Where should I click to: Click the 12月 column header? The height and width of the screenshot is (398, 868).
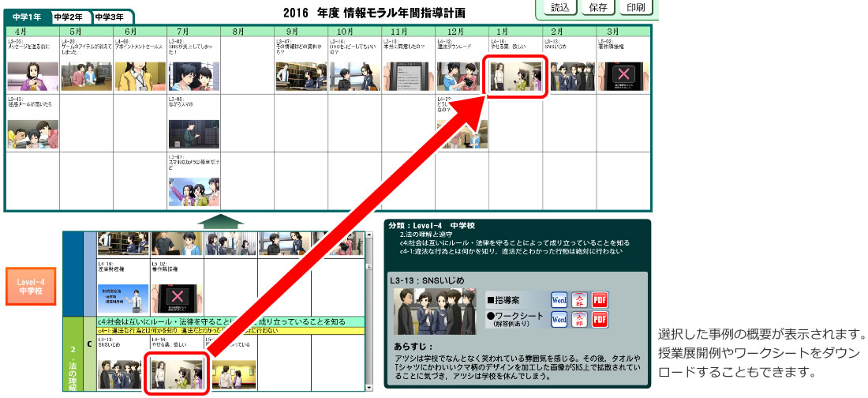[462, 31]
